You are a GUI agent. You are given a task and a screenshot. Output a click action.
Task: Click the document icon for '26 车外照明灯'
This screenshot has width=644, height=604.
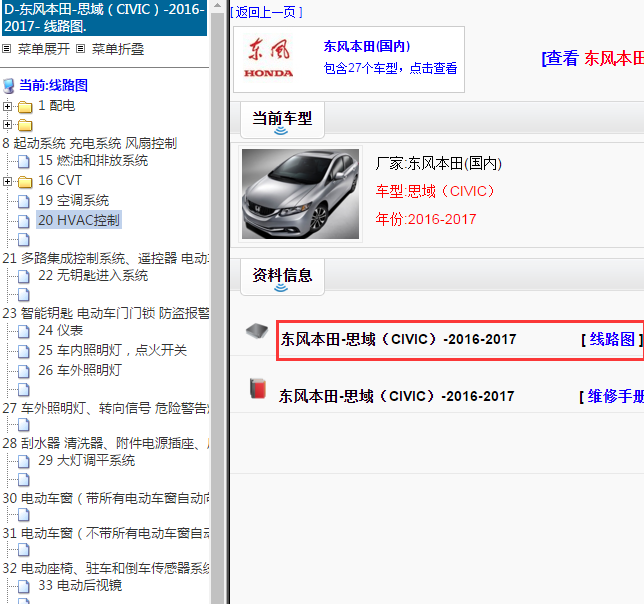(x=24, y=371)
